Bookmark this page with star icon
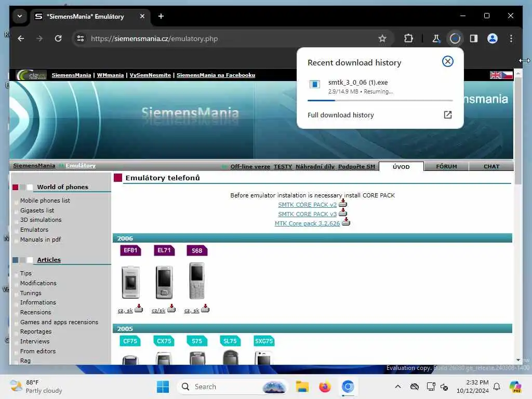This screenshot has height=399, width=532. click(382, 38)
